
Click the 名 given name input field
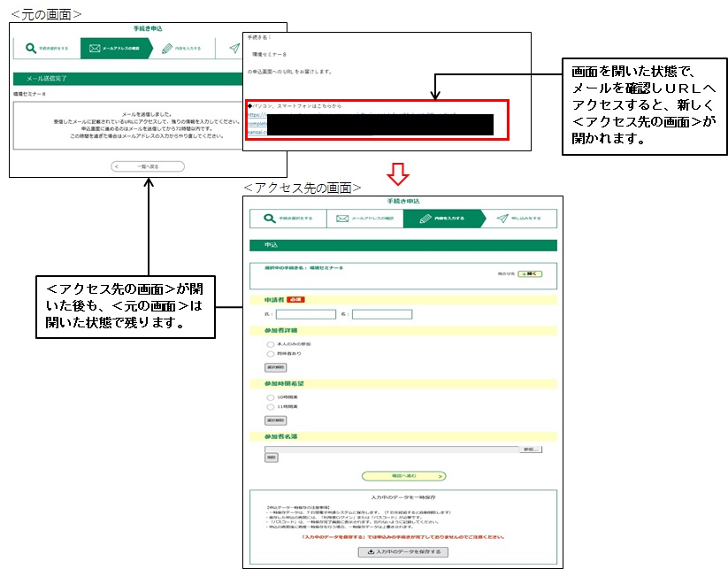(x=381, y=314)
